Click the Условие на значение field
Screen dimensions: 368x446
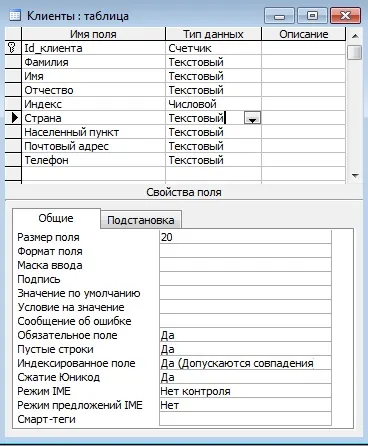point(245,307)
